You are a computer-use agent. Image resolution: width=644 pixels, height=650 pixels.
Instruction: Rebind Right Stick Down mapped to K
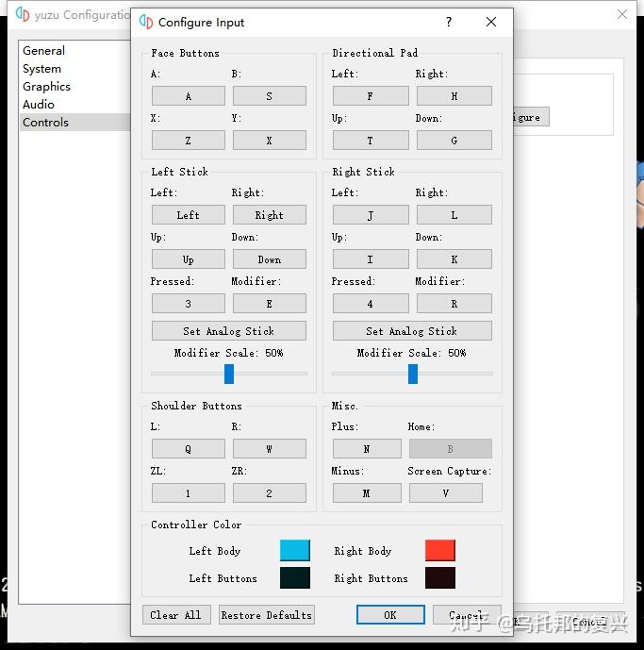(454, 259)
